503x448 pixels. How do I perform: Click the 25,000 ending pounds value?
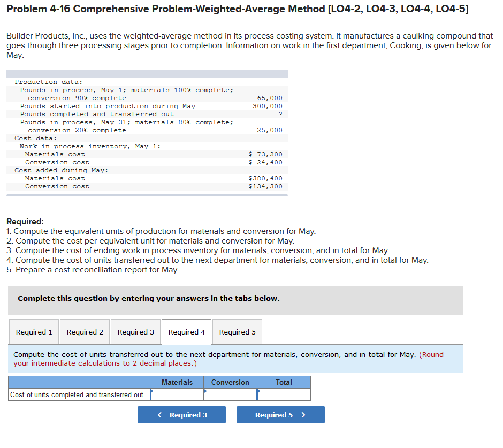click(270, 130)
